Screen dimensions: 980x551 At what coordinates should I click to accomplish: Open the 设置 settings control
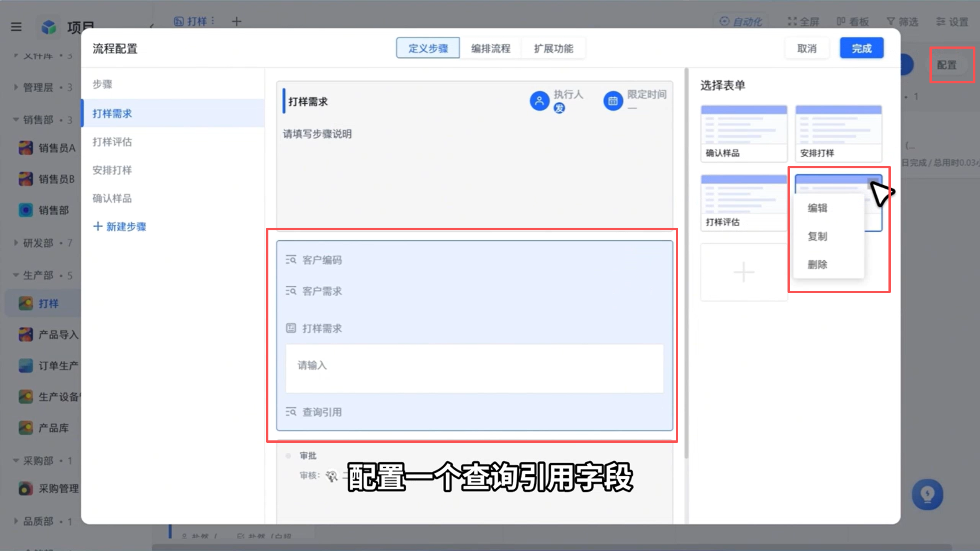click(x=952, y=21)
